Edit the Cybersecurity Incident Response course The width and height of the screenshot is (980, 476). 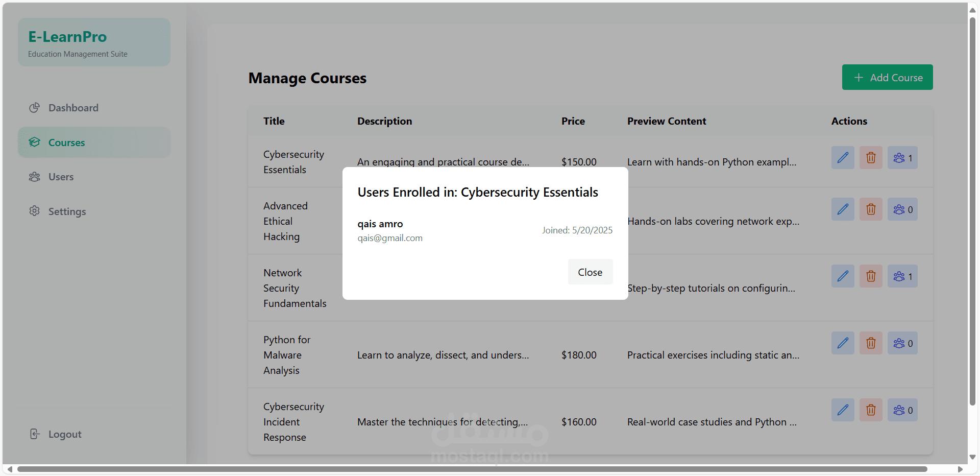843,410
